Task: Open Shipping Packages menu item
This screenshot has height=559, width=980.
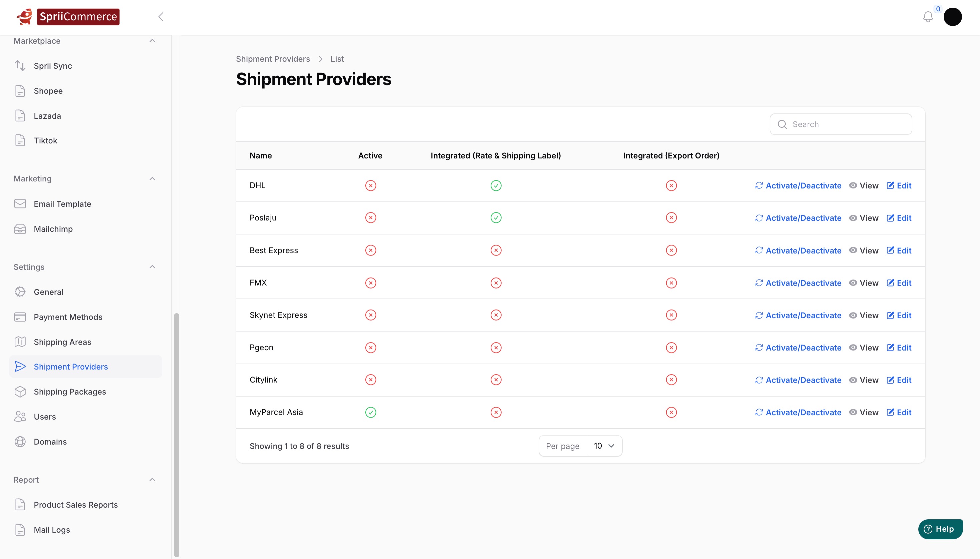Action: click(x=85, y=392)
